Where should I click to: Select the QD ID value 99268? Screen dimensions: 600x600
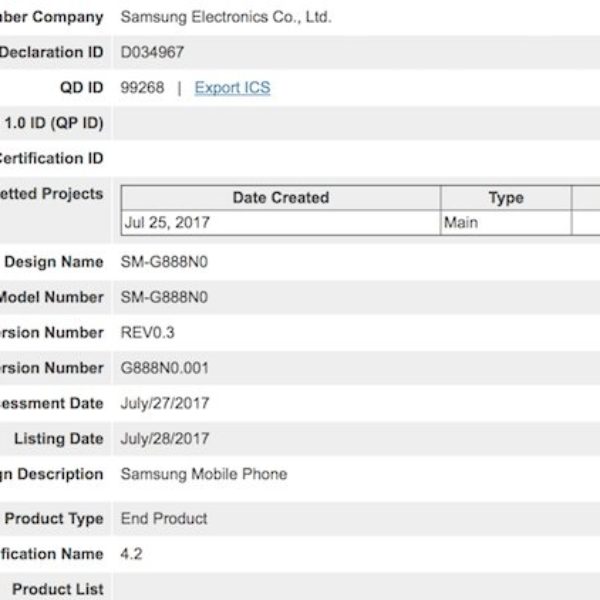142,88
